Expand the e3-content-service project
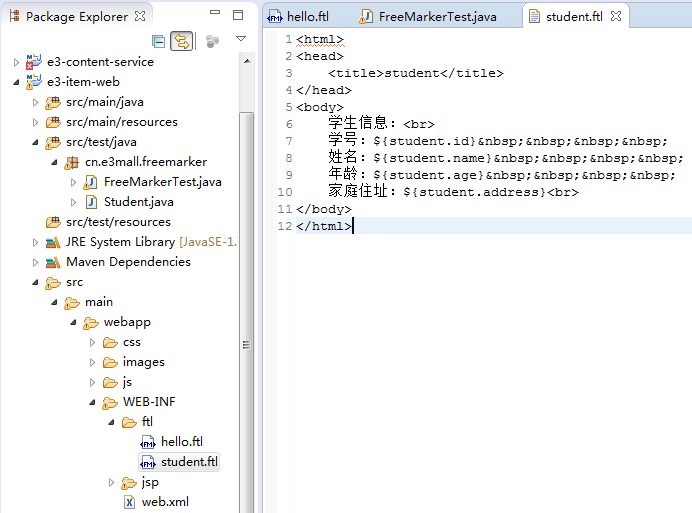The width and height of the screenshot is (692, 513). pyautogui.click(x=16, y=62)
